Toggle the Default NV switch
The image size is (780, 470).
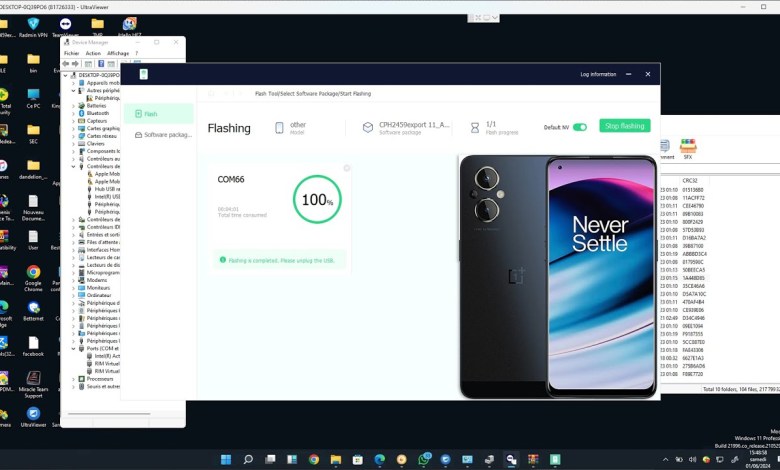click(579, 127)
